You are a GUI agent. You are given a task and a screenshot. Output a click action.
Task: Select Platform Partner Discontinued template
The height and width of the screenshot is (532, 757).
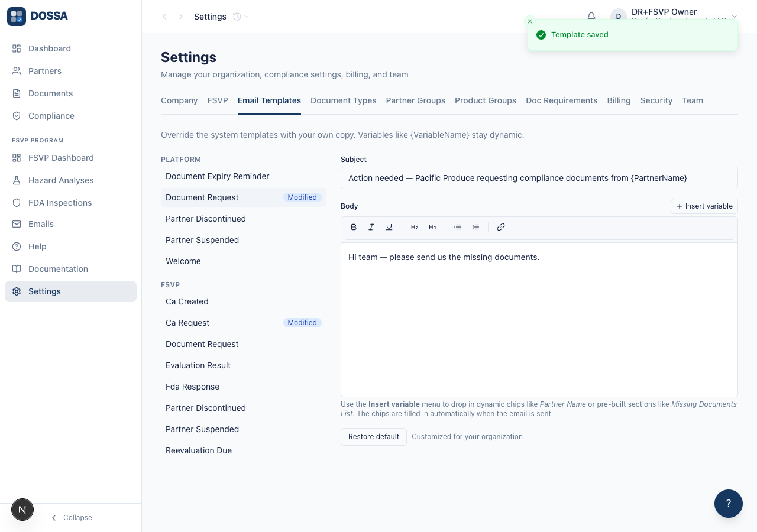pyautogui.click(x=244, y=219)
